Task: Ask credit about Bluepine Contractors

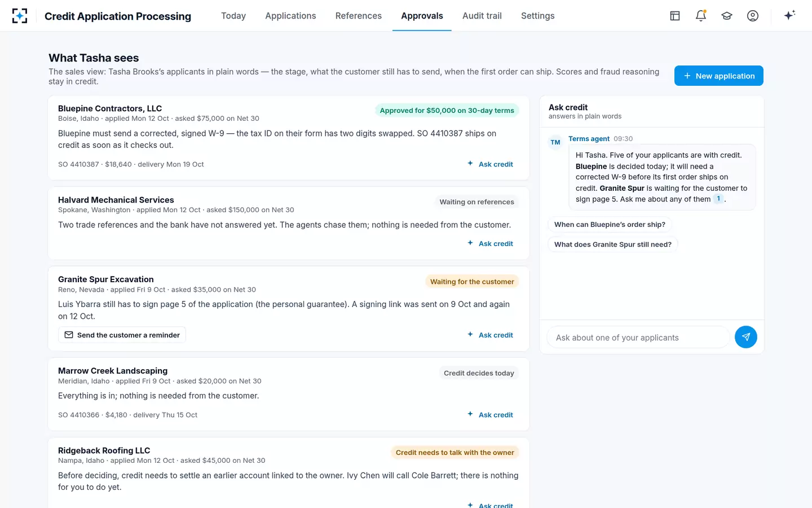Action: [490, 164]
